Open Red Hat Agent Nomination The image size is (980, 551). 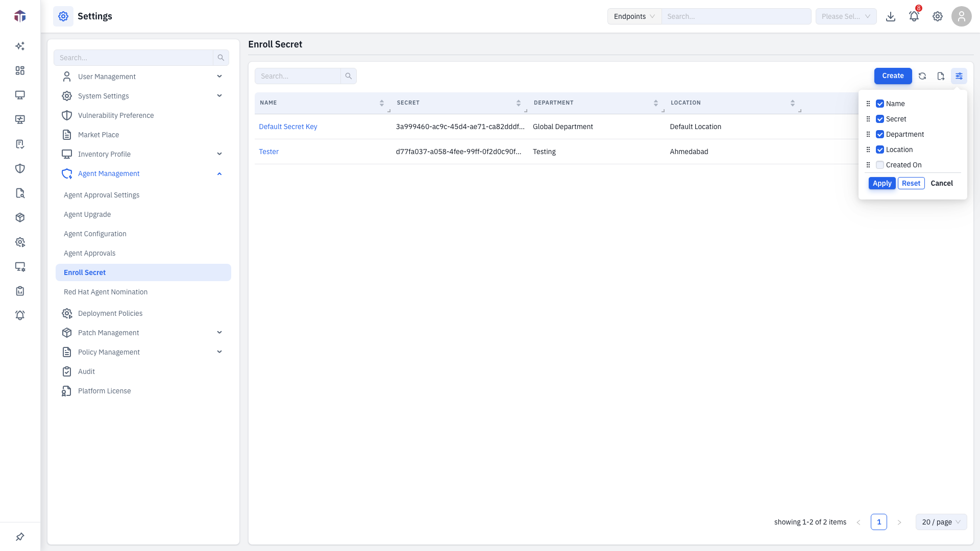106,292
